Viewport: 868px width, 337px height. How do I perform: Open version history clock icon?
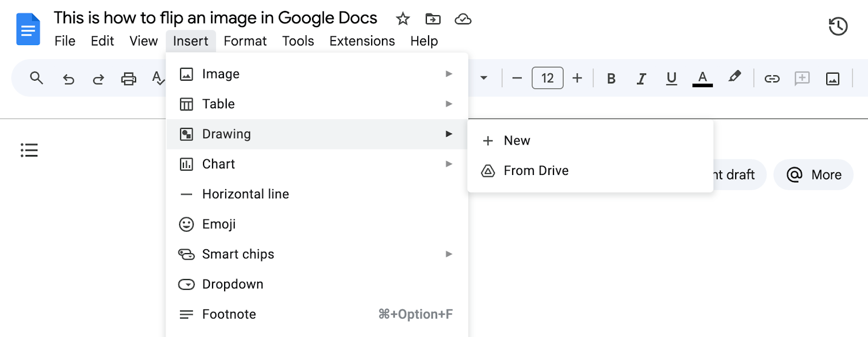click(x=838, y=26)
